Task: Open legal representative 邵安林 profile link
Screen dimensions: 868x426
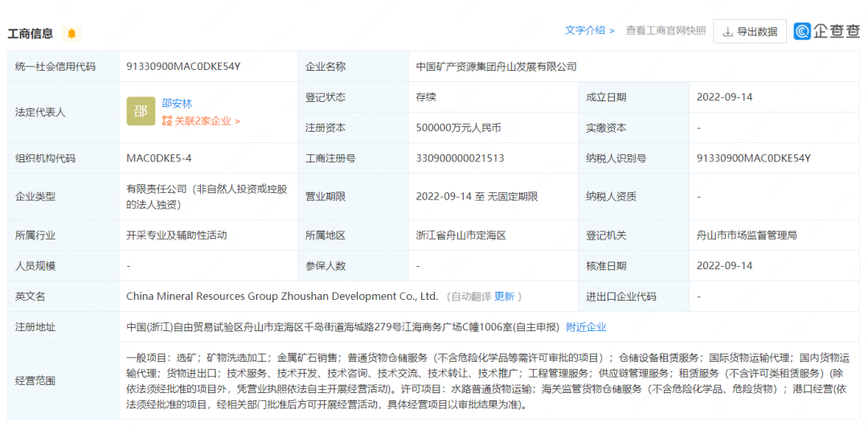Action: [x=177, y=104]
